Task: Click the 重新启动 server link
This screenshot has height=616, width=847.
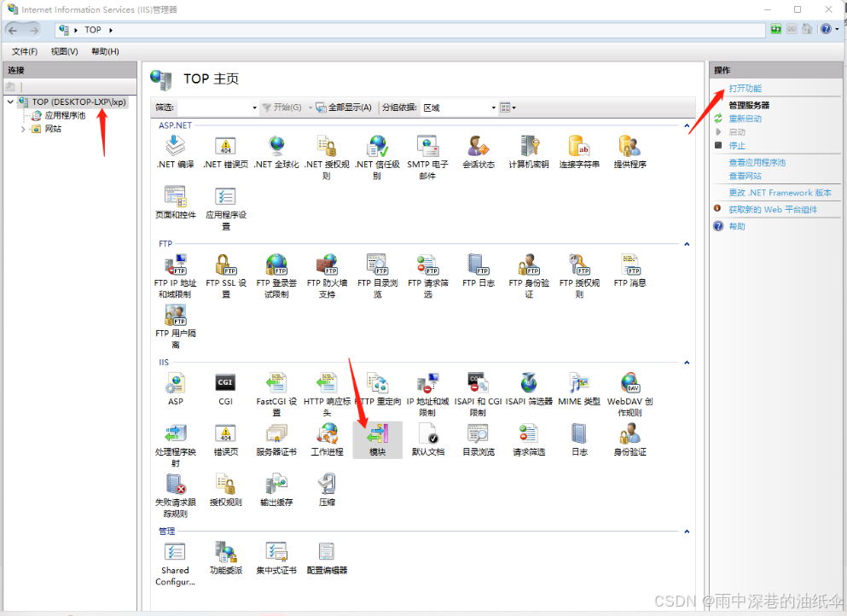Action: [745, 119]
